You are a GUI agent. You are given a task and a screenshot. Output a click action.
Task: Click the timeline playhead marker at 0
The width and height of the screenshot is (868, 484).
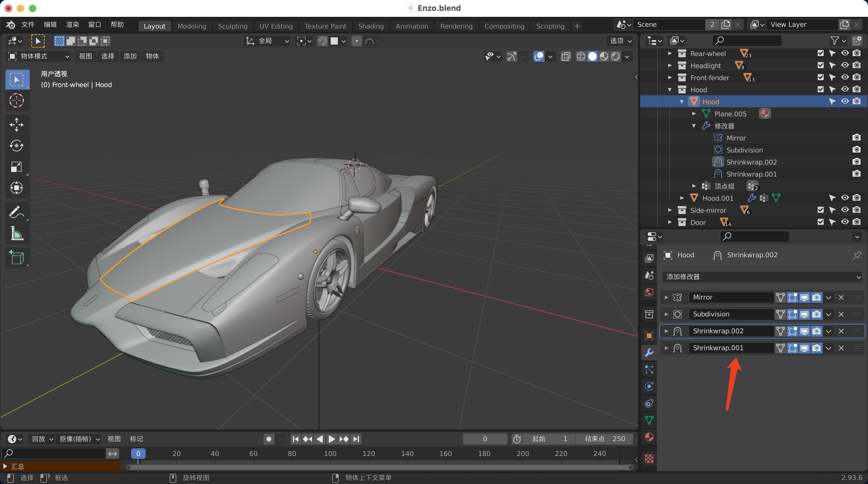[138, 454]
